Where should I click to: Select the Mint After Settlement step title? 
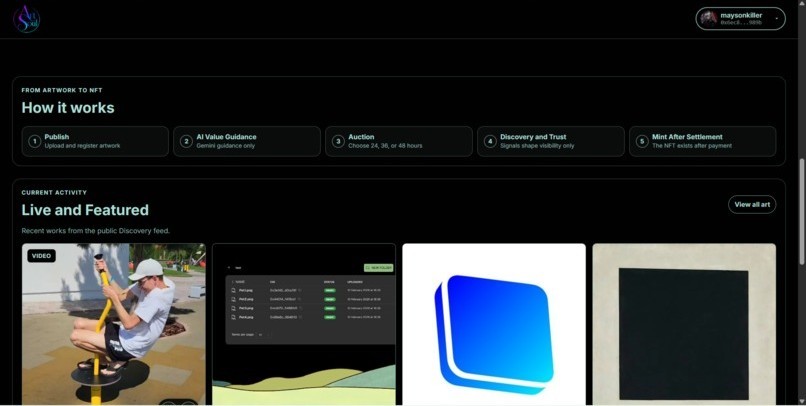[x=687, y=137]
